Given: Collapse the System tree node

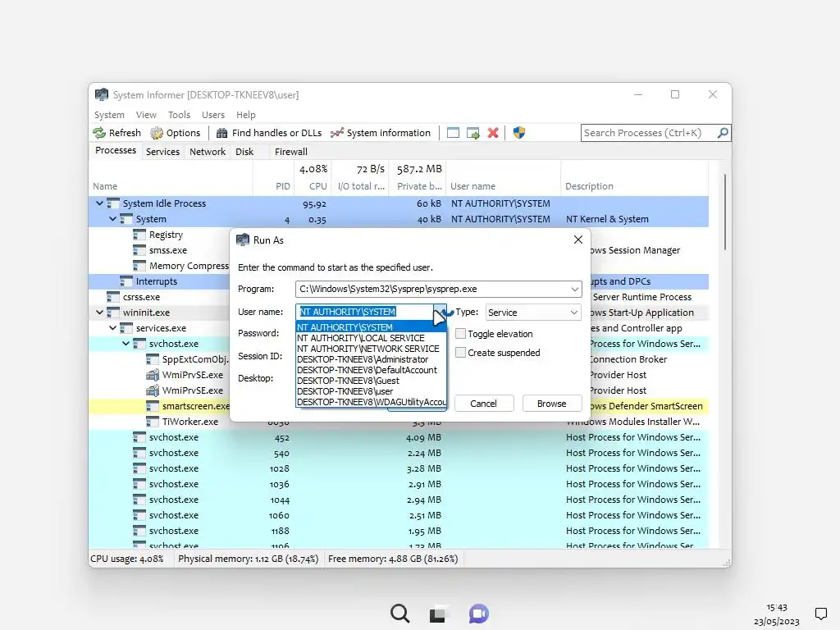Looking at the screenshot, I should point(112,219).
